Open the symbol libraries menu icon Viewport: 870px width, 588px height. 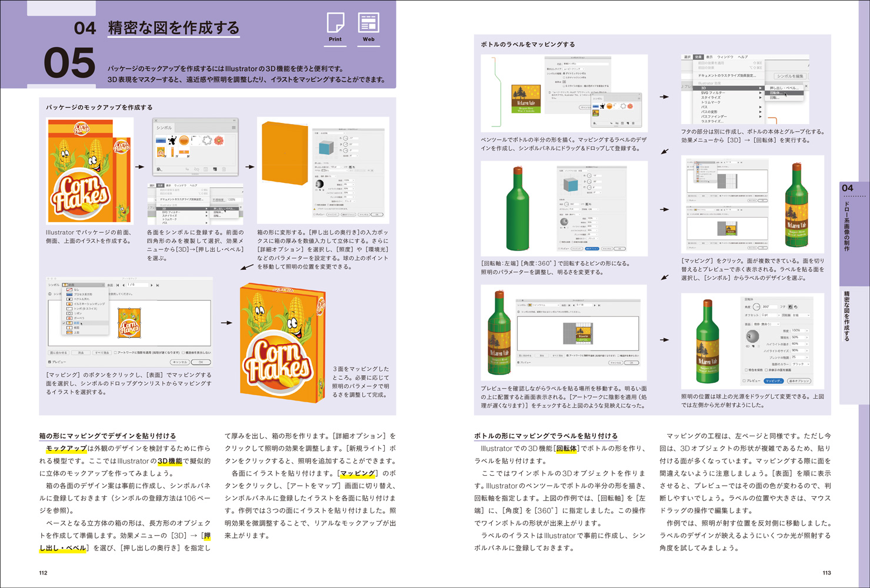159,169
